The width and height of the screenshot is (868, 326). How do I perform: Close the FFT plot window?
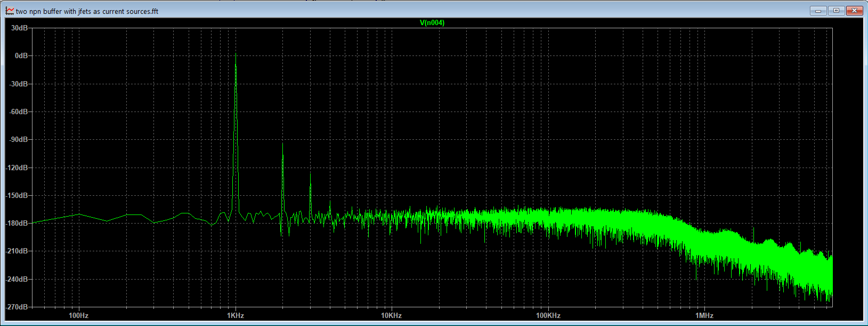coord(855,11)
